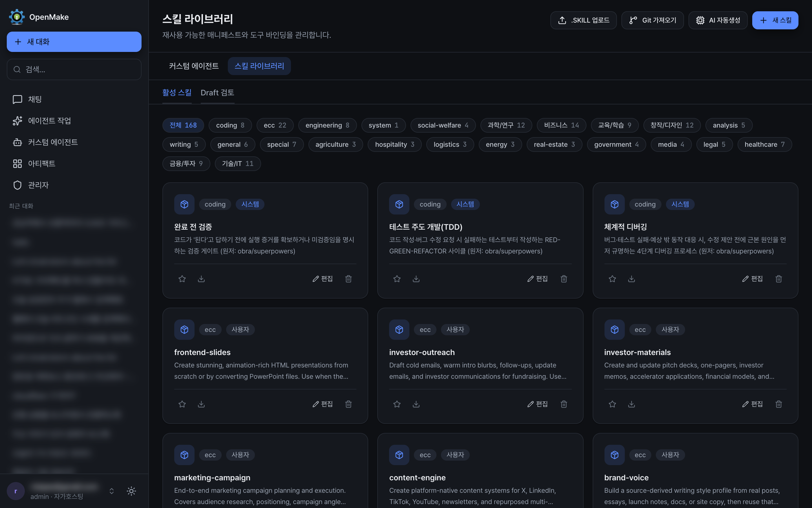Click the cube icon on investor-outreach card
Image resolution: width=812 pixels, height=508 pixels.
(x=399, y=329)
